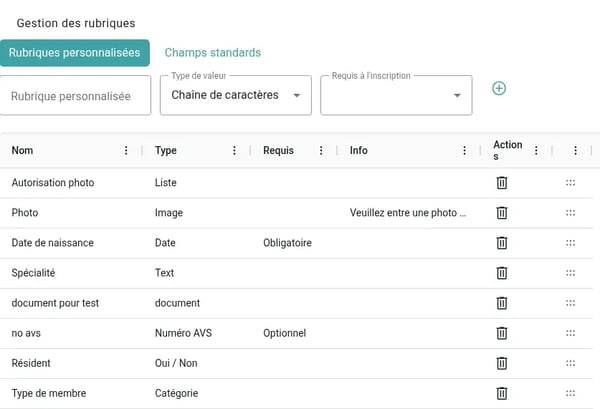600x409 pixels.
Task: Click the Oui / Non type cell
Action: (176, 363)
